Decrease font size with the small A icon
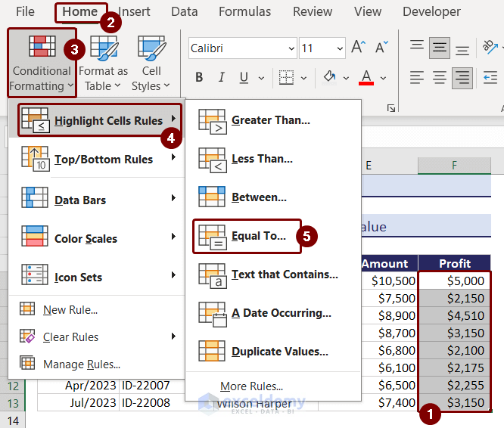The width and height of the screenshot is (504, 428). 381,48
